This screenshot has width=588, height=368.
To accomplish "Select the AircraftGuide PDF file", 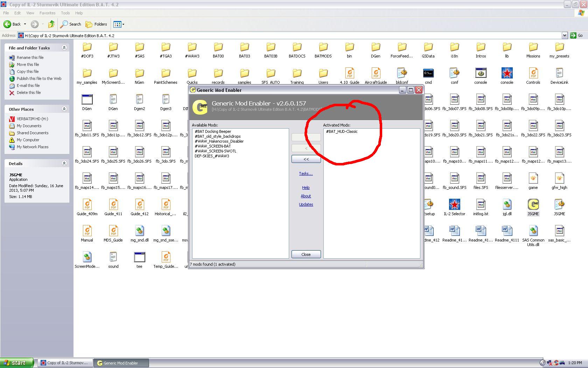I will [x=376, y=76].
